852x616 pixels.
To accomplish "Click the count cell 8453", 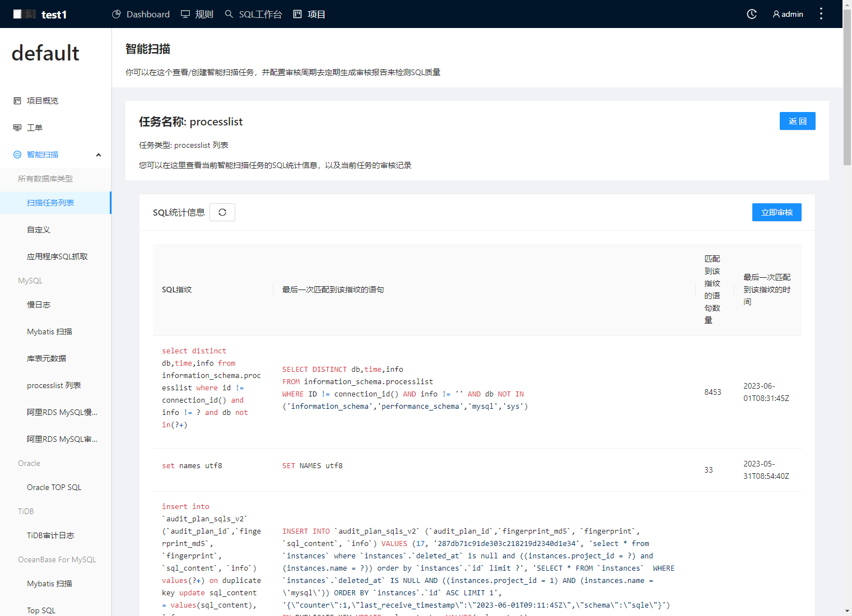I will coord(713,392).
